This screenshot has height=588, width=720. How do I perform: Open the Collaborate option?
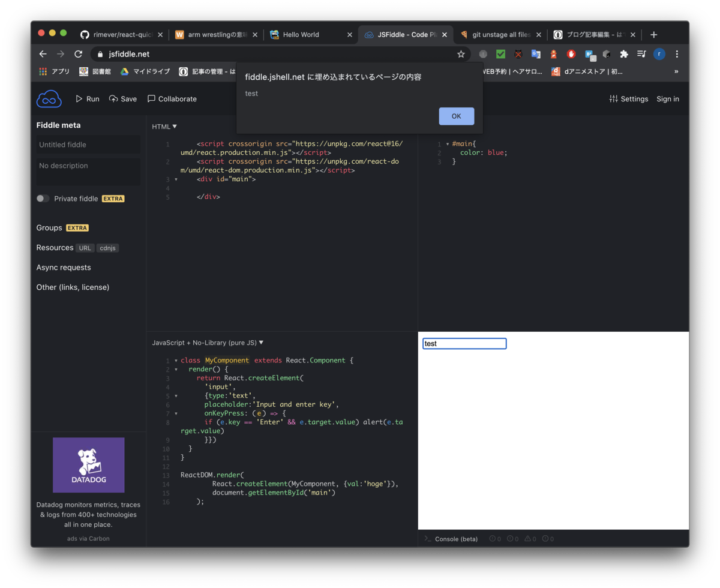click(172, 99)
